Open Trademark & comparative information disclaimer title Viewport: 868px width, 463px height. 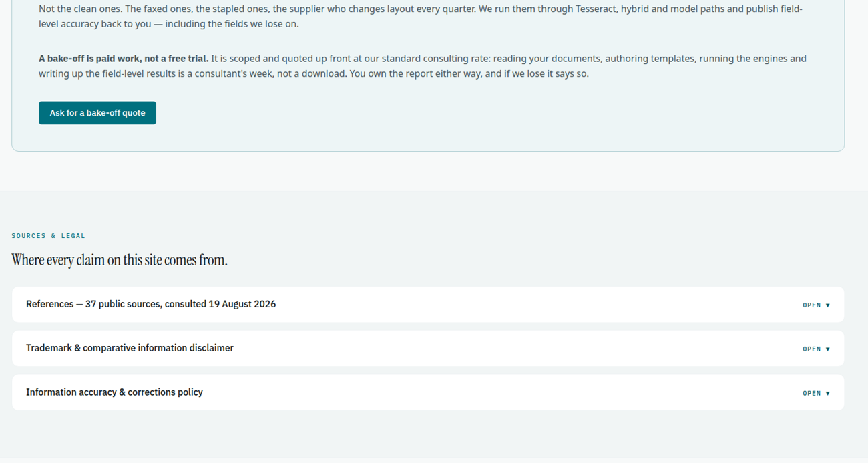130,348
